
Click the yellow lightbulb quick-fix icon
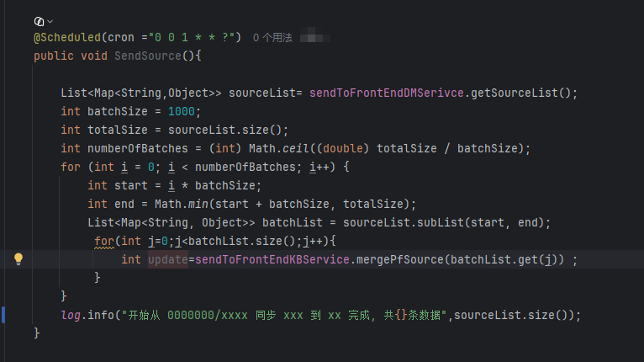point(18,259)
